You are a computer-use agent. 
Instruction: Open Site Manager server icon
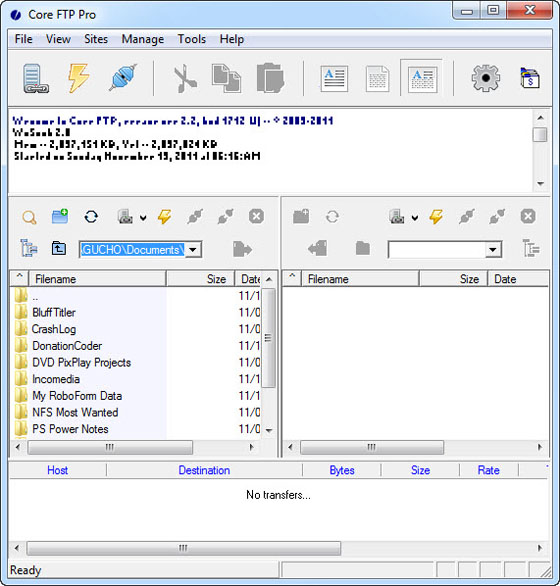tap(36, 78)
